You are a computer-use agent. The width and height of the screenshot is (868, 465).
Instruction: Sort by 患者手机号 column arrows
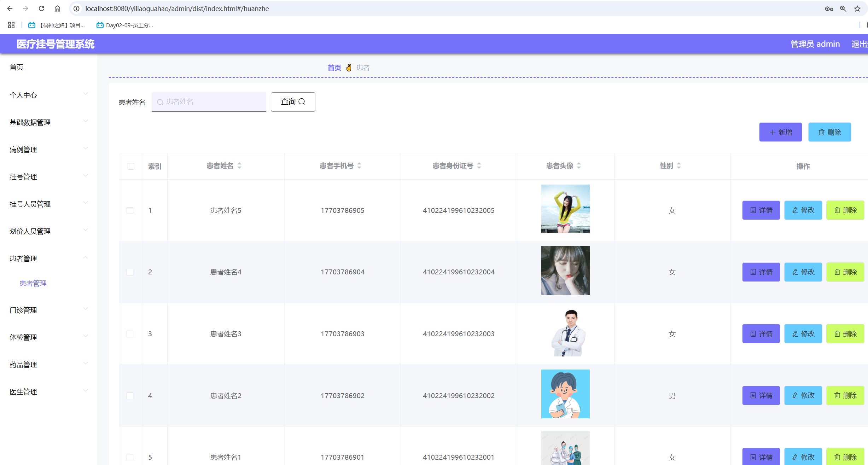point(359,165)
